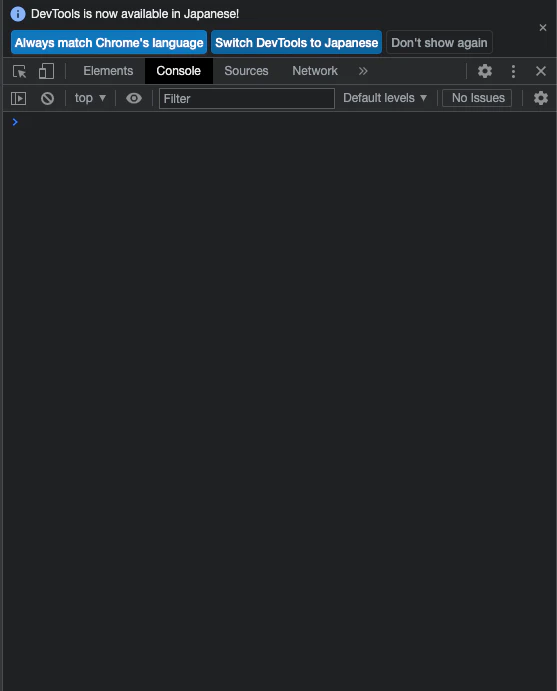Click the blue info icon in infobar

pyautogui.click(x=18, y=14)
